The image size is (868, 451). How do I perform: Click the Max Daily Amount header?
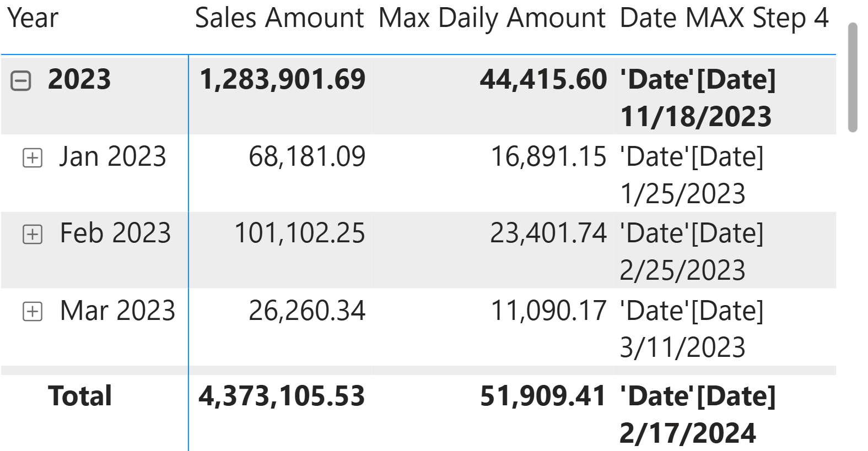coord(492,18)
